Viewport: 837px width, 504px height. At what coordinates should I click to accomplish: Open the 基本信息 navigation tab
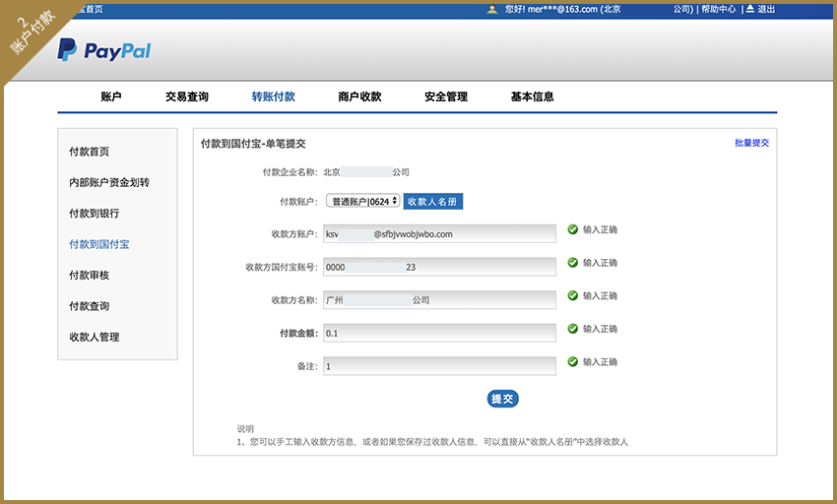pos(532,96)
